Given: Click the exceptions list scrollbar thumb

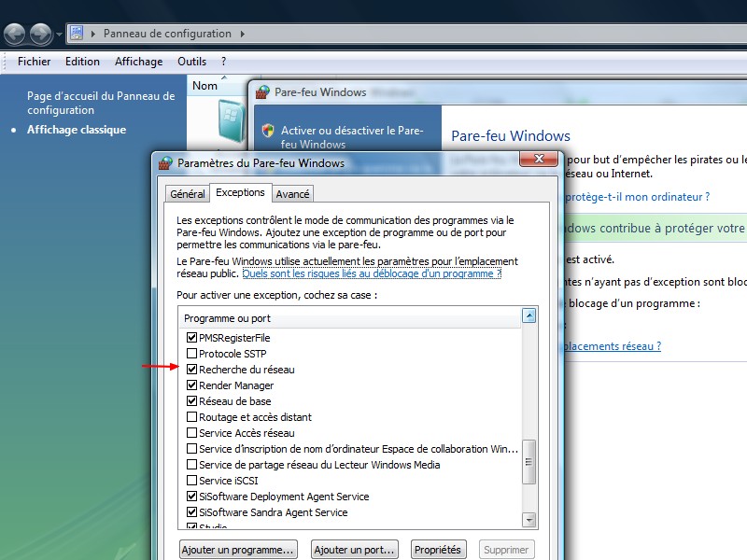Looking at the screenshot, I should pyautogui.click(x=529, y=461).
